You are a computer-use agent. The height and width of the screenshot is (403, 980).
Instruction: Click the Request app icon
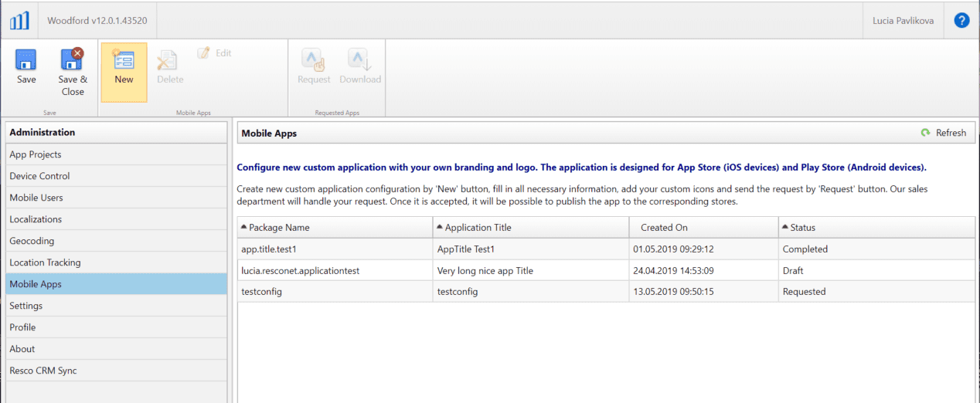click(x=314, y=59)
